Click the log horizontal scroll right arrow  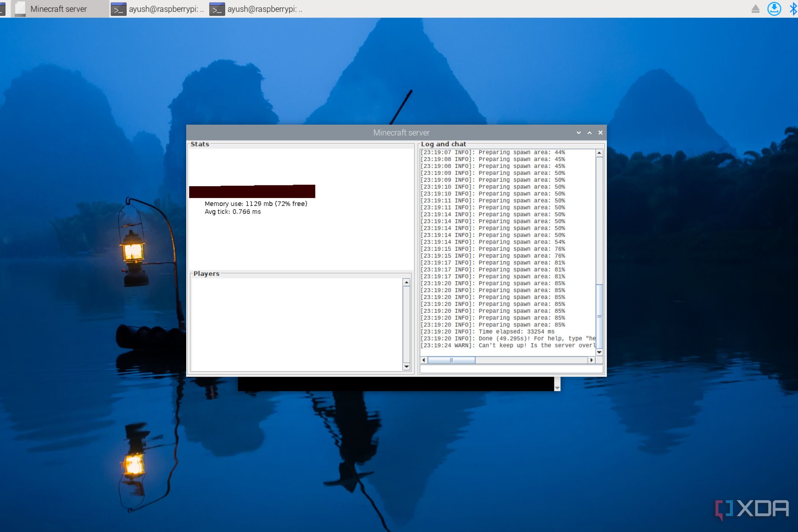[x=591, y=360]
